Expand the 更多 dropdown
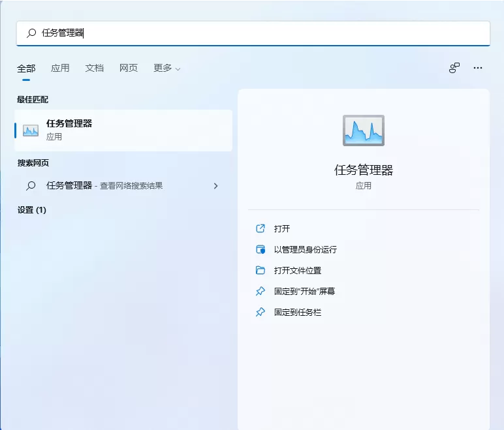This screenshot has width=504, height=430. tap(167, 68)
